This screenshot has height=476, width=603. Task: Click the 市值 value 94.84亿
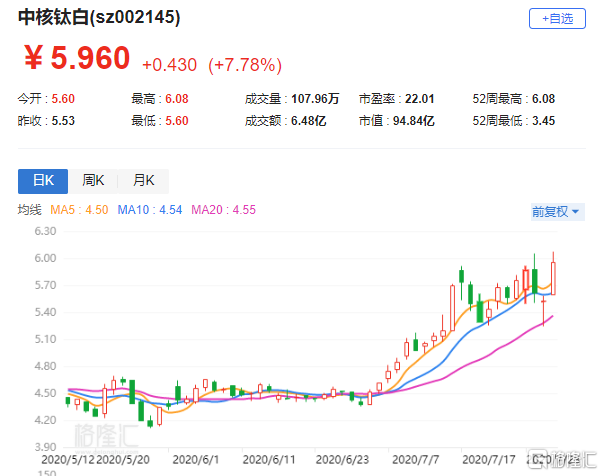(x=413, y=121)
